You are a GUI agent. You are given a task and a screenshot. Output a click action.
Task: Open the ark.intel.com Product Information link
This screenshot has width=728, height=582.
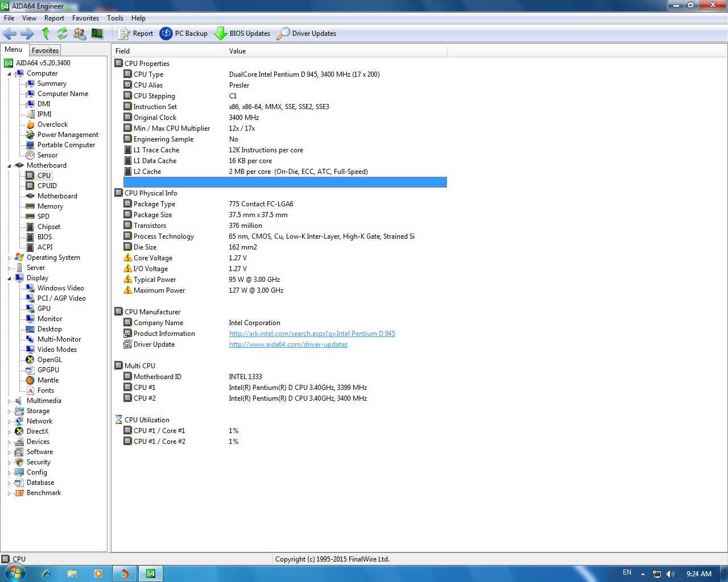pos(312,334)
